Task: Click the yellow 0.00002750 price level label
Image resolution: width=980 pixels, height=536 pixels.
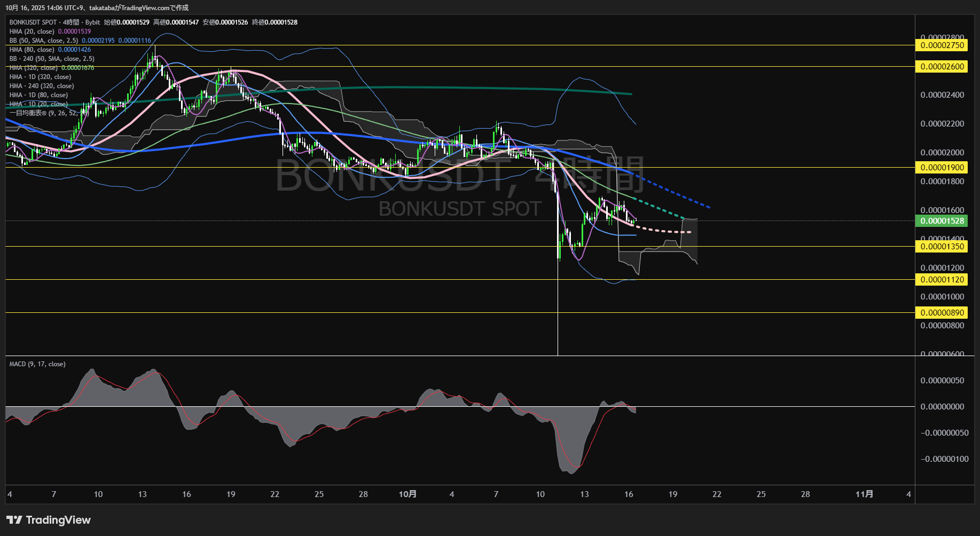Action: (942, 45)
